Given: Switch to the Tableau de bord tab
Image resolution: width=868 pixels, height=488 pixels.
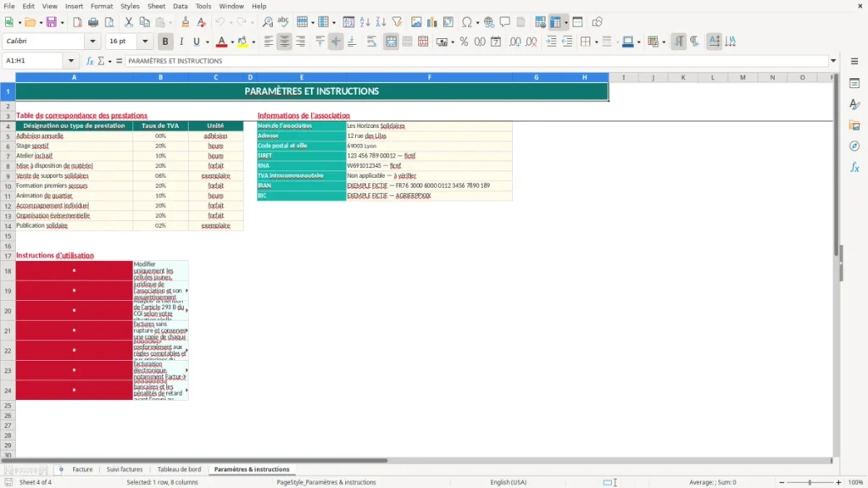Looking at the screenshot, I should (x=180, y=469).
